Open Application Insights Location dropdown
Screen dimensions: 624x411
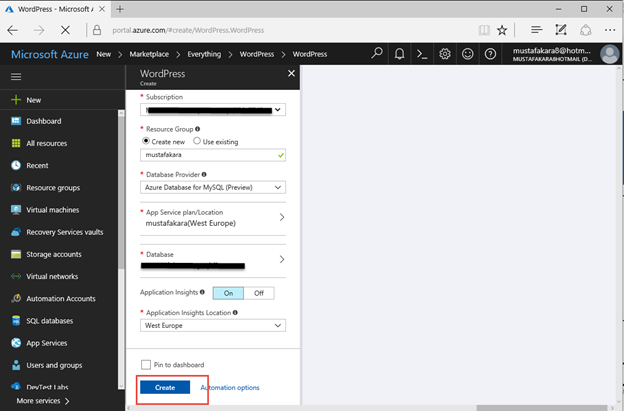(213, 325)
